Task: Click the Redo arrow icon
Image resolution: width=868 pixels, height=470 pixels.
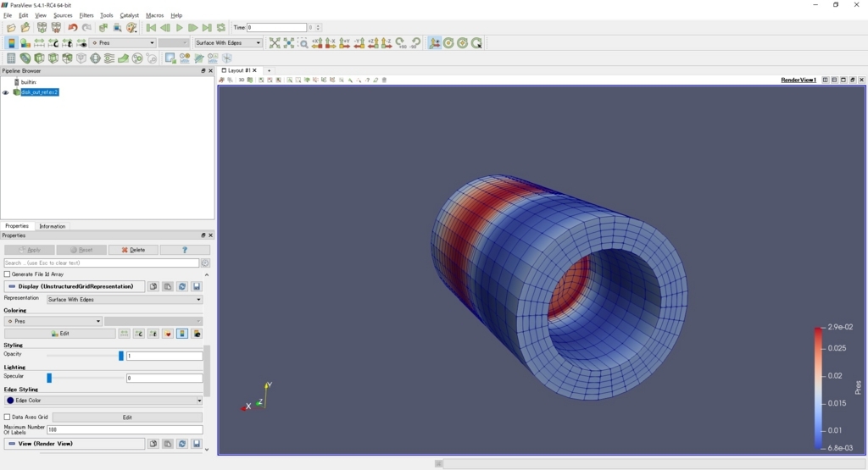Action: point(87,28)
